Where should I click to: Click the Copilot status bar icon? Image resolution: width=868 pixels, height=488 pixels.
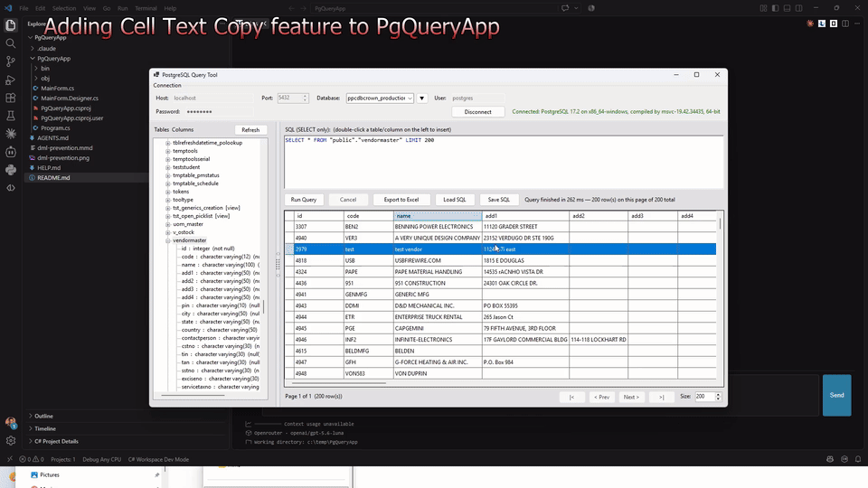(830, 459)
